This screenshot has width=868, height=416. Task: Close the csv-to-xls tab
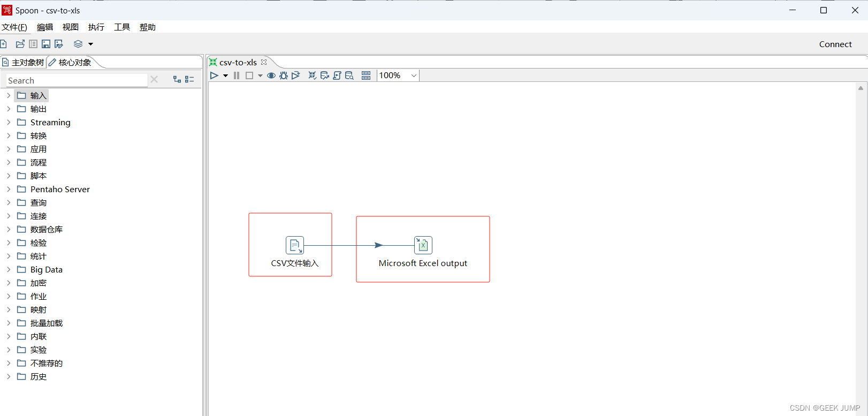tap(264, 62)
